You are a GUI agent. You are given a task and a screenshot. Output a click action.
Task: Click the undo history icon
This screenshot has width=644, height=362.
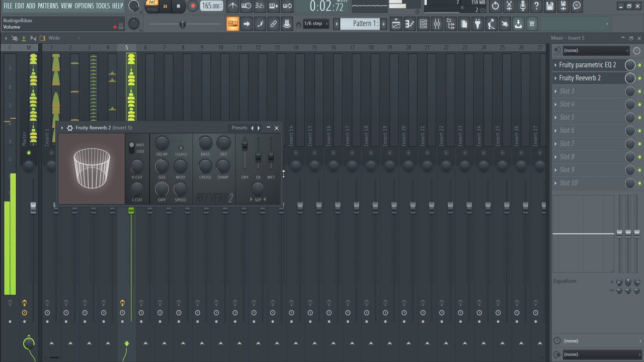point(496,6)
